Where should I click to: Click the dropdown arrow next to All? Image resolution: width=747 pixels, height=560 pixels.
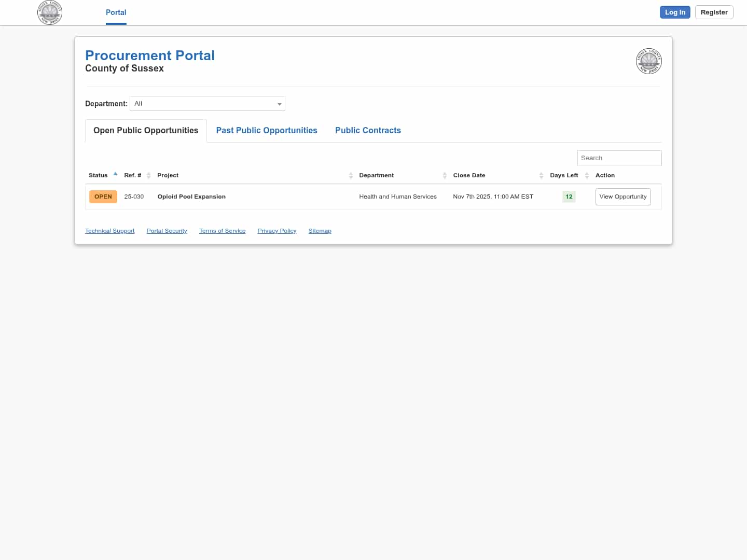[x=280, y=104]
